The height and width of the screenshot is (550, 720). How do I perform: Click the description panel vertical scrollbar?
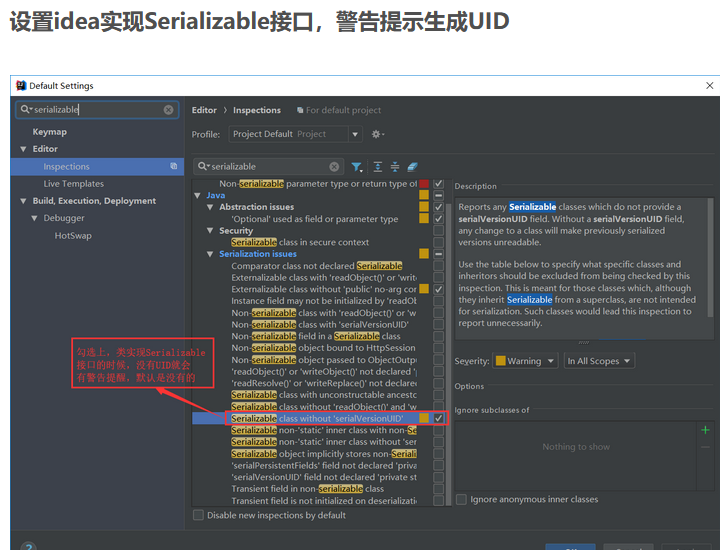(710, 258)
